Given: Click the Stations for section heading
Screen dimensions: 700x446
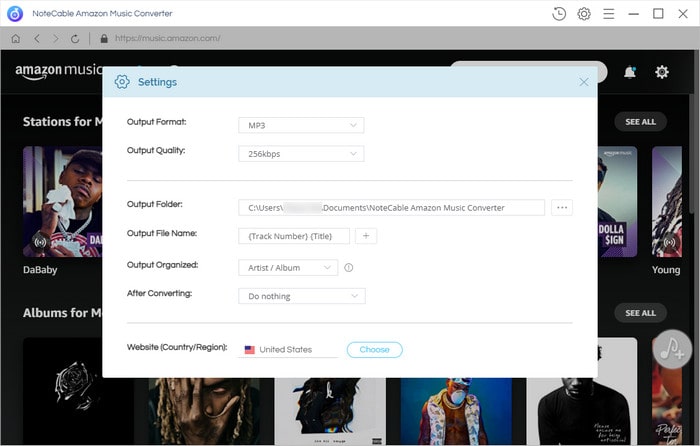Looking at the screenshot, I should 62,122.
